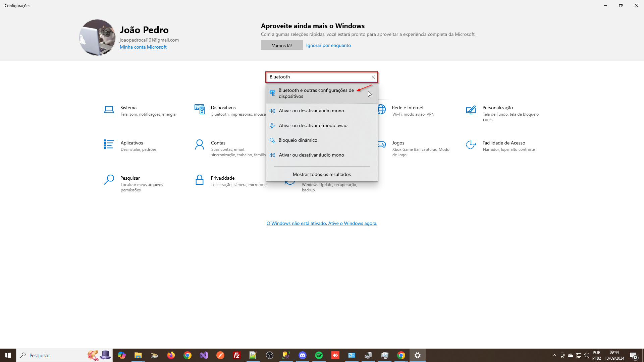
Task: Open the network tray icon
Action: pyautogui.click(x=579, y=355)
